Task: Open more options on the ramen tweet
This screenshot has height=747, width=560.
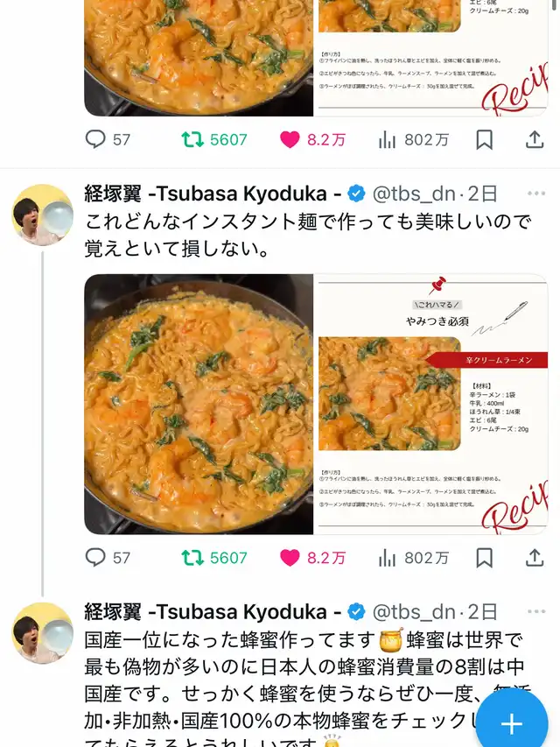Action: pos(536,194)
